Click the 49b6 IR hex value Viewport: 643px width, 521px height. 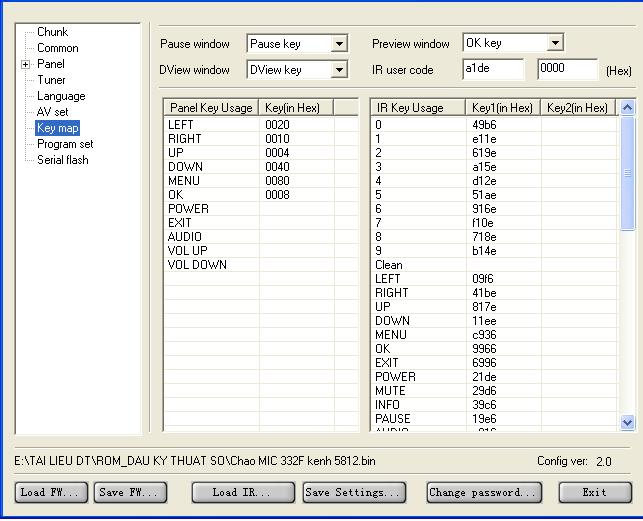click(484, 125)
